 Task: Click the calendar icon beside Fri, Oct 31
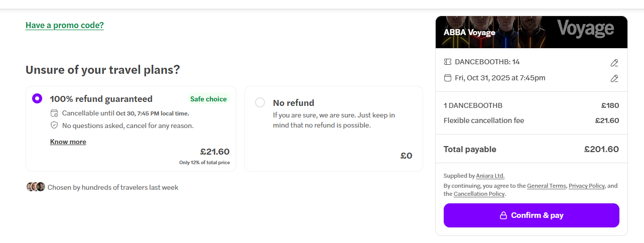tap(448, 78)
